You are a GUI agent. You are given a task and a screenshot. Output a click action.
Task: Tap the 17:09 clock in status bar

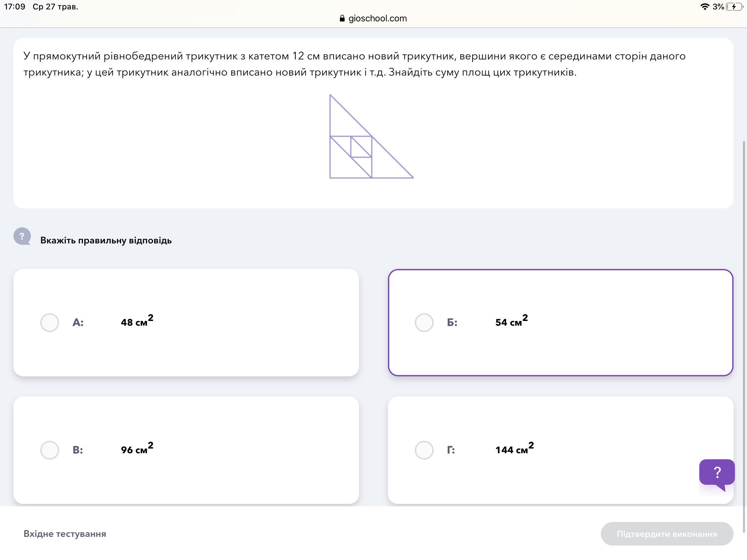point(14,7)
